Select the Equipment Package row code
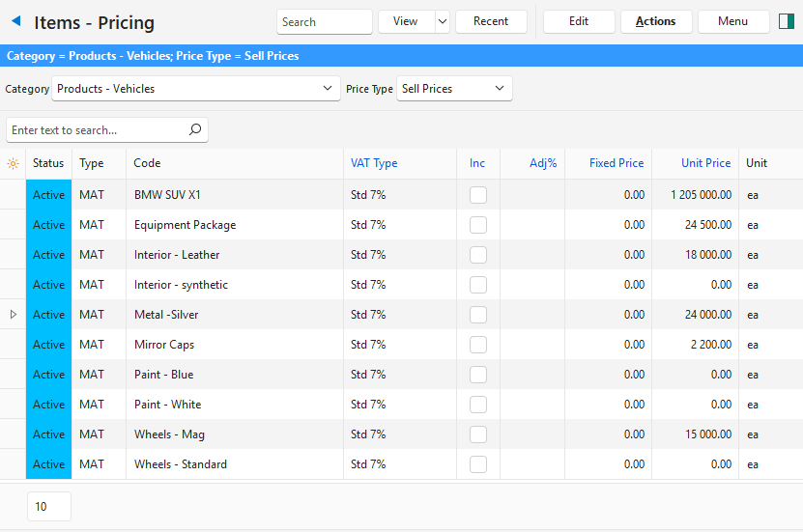Viewport: 803px width, 532px height. 185,225
